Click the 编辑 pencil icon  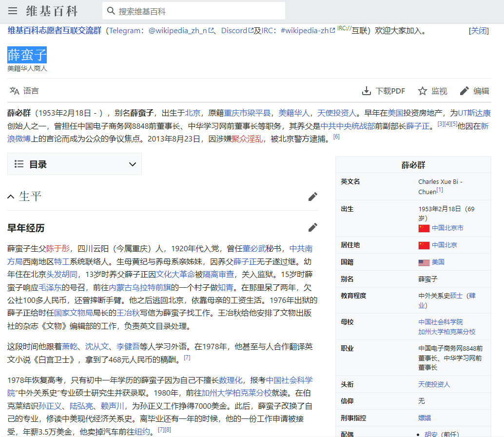click(x=464, y=91)
